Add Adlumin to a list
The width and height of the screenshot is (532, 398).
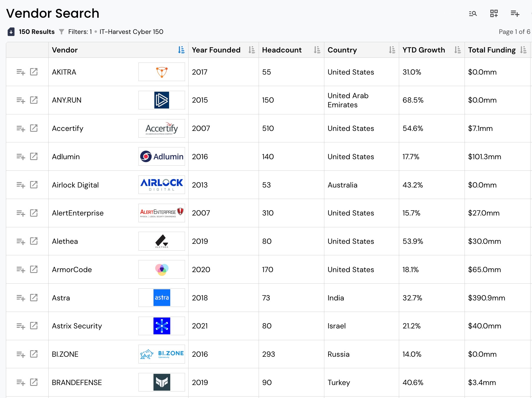[x=21, y=157]
